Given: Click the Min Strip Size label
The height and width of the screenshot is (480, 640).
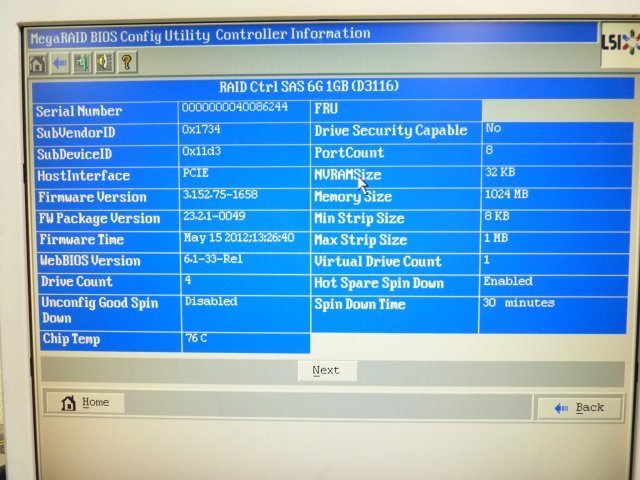Looking at the screenshot, I should click(359, 218).
